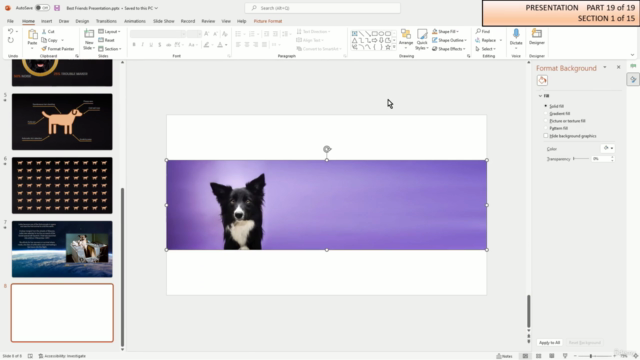Screen dimensions: 640x360
Task: Select slide 6 with the dog pattern
Action: [62, 185]
